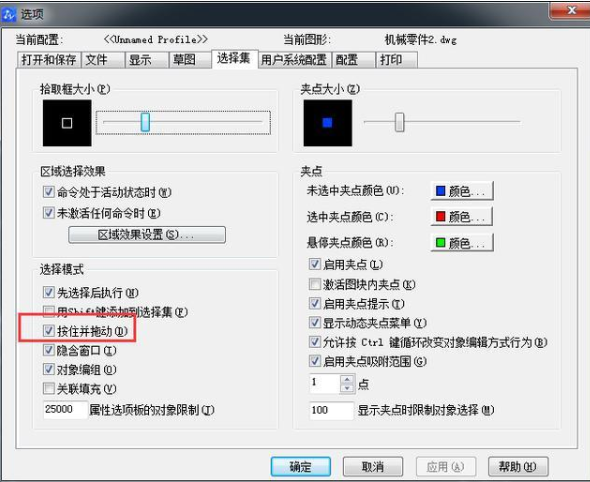This screenshot has width=590, height=482.
Task: Enable 关联填充 checkbox
Action: point(49,388)
